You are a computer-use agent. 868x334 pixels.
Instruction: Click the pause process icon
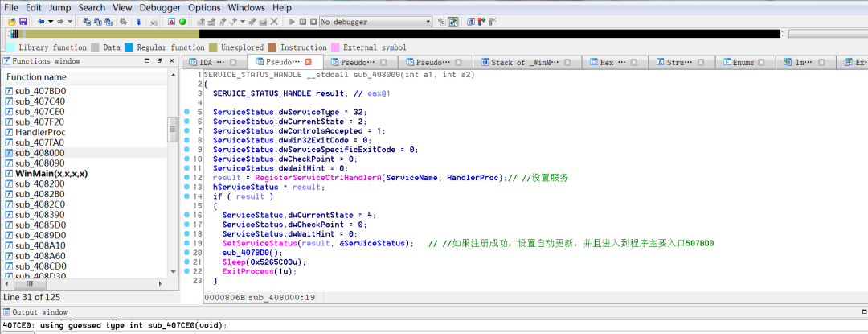pos(302,21)
